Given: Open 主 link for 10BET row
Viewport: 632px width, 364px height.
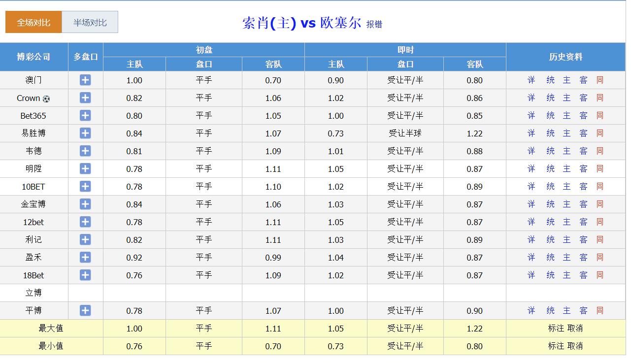Looking at the screenshot, I should (567, 187).
